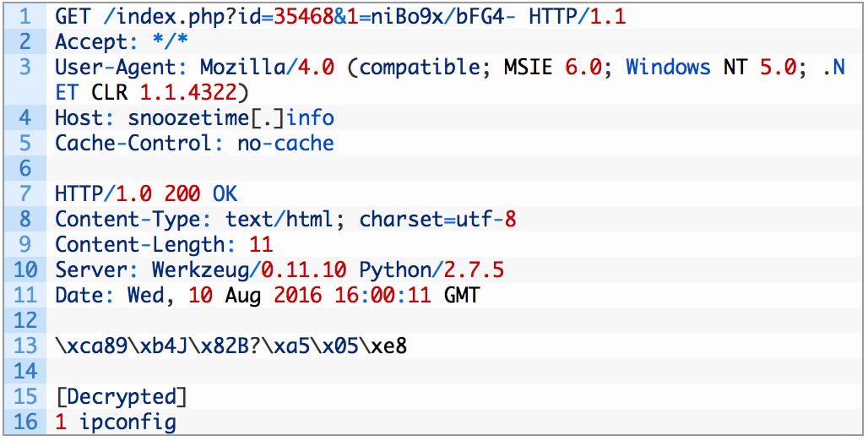868x441 pixels.
Task: Click empty line number 6
Action: click(25, 168)
